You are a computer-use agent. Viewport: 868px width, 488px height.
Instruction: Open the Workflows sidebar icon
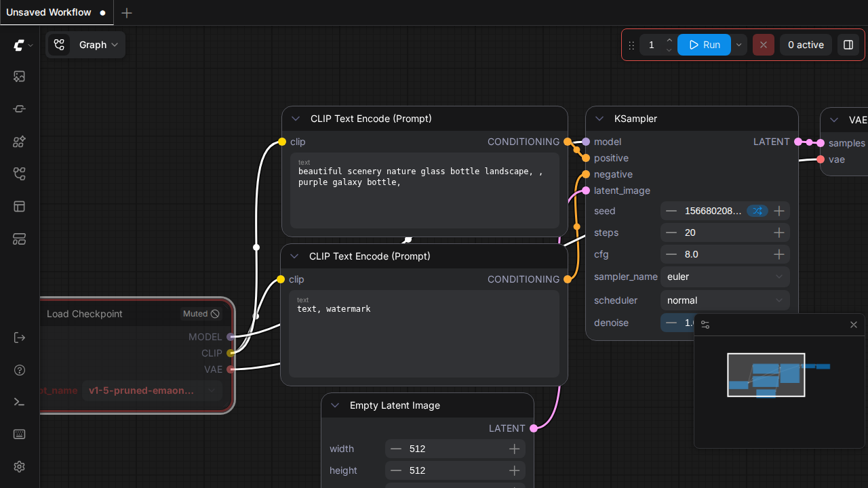point(19,174)
